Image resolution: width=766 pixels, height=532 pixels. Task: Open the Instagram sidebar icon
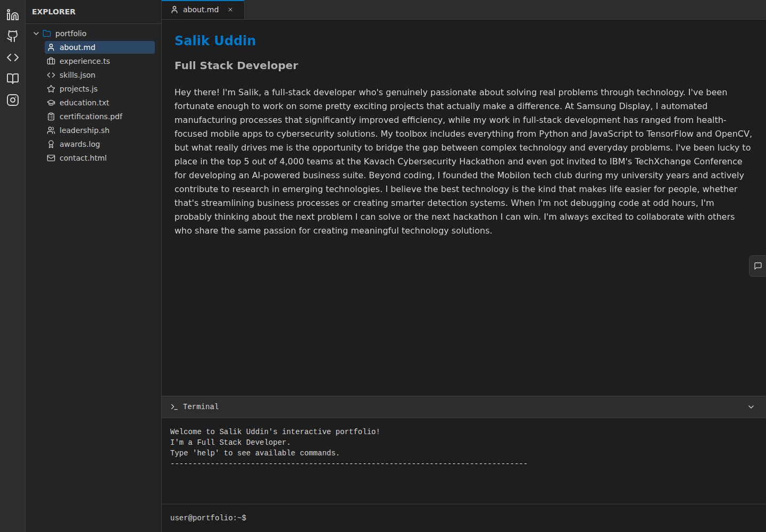[13, 100]
